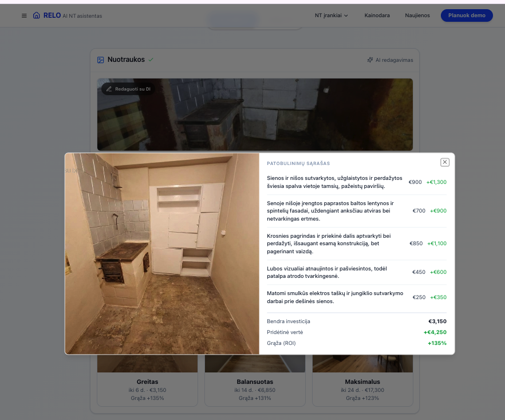Click the renovated kitchen photo in popup
The image size is (505, 420).
click(162, 253)
